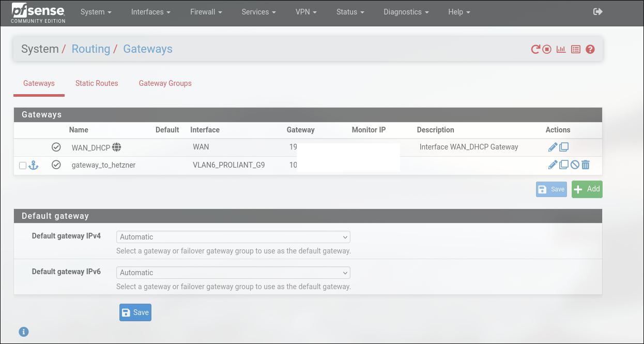Disable the gateway_to_hetzner gateway
Image resolution: width=644 pixels, height=344 pixels.
(575, 165)
